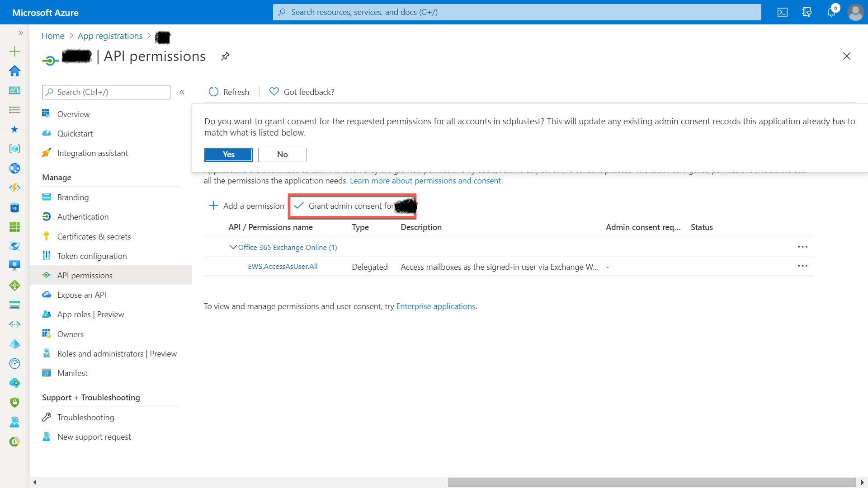The height and width of the screenshot is (488, 868).
Task: Click the Directory and subscription filter icon
Action: 807,12
